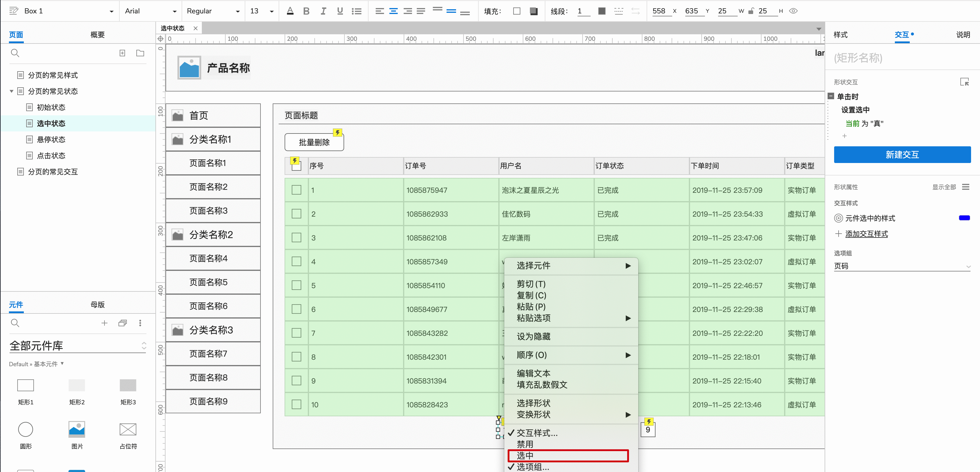Open the fill color swatch
This screenshot has width=980, height=472.
[516, 11]
